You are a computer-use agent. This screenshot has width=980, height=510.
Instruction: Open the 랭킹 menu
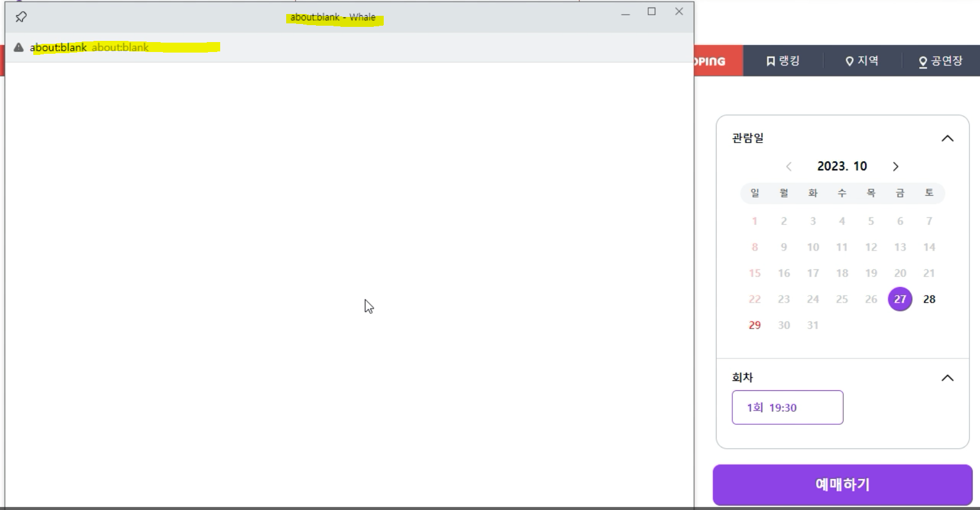pyautogui.click(x=783, y=61)
